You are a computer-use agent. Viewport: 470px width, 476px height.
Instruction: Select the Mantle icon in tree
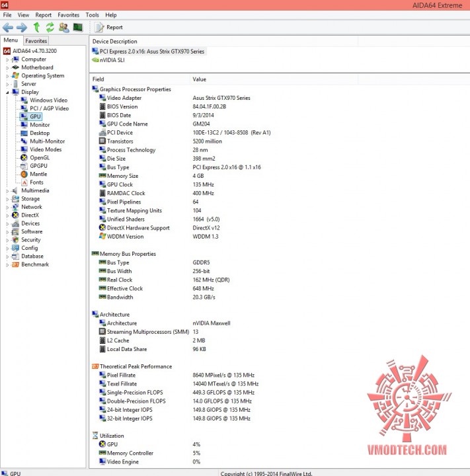(24, 174)
